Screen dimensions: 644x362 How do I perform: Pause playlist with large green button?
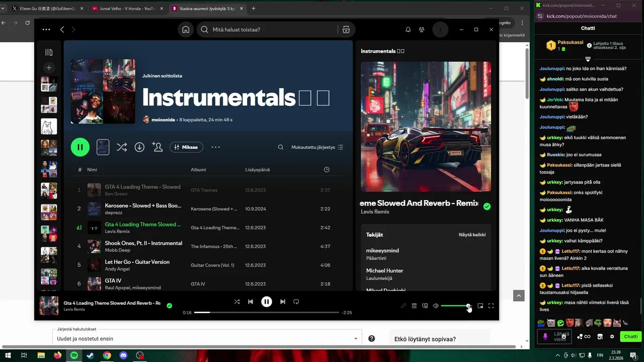80,147
